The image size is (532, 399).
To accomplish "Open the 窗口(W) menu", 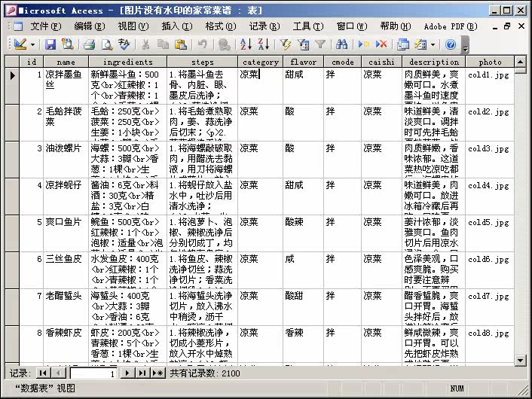I will pyautogui.click(x=352, y=26).
